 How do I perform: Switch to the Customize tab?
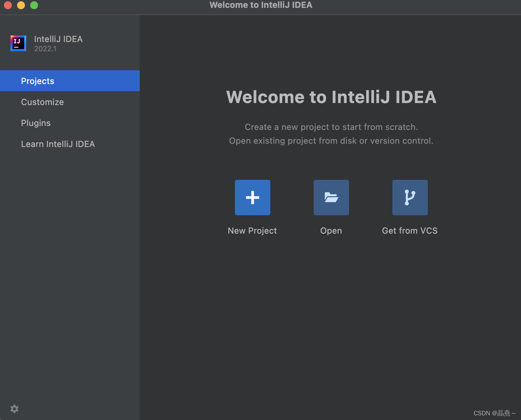[70, 102]
